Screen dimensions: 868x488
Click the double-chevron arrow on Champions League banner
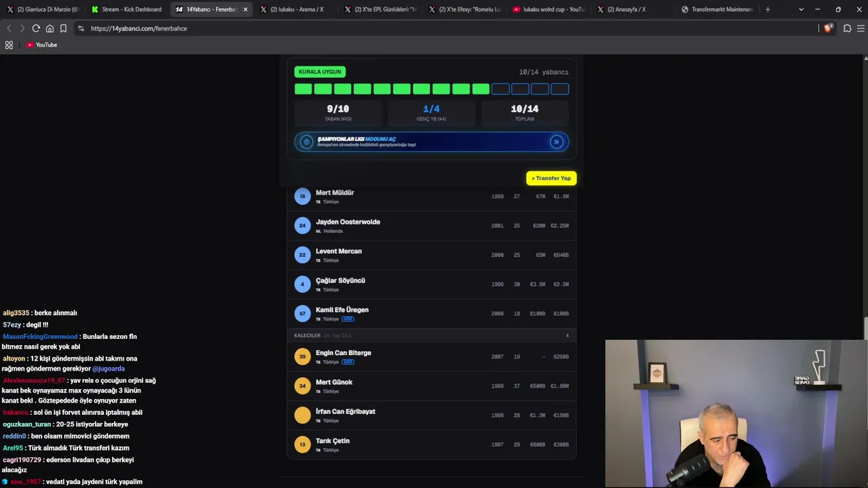coord(556,142)
